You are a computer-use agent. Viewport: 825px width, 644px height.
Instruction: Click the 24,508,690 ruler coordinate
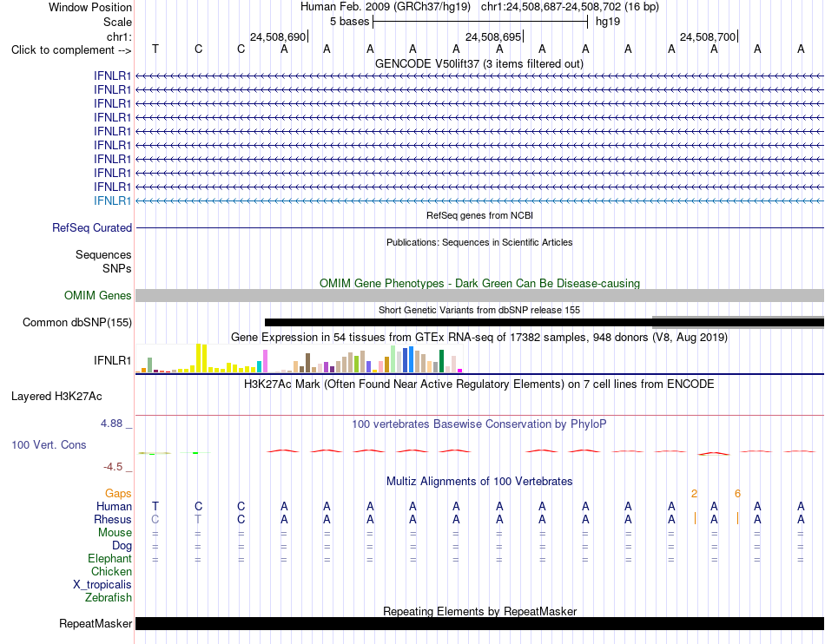point(278,36)
